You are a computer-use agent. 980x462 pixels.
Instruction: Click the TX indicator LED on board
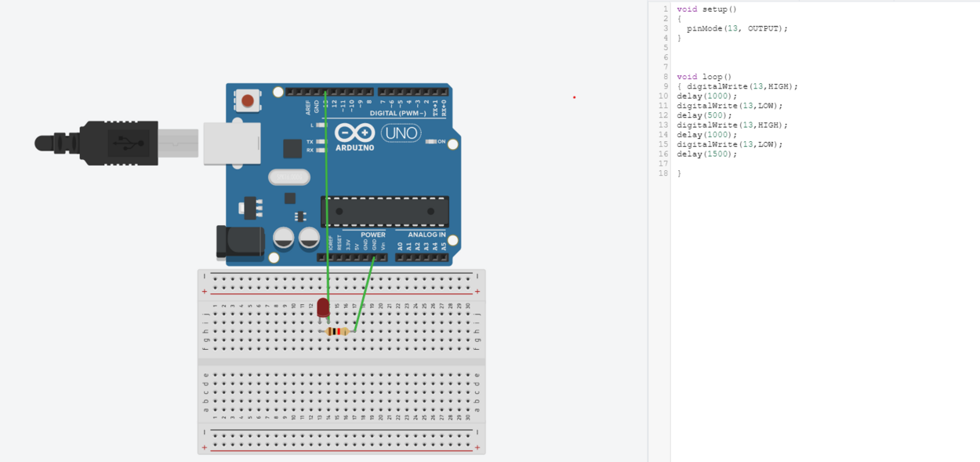[x=320, y=142]
